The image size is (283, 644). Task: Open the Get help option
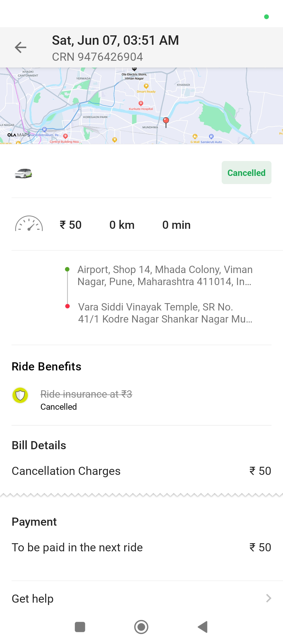click(x=33, y=599)
